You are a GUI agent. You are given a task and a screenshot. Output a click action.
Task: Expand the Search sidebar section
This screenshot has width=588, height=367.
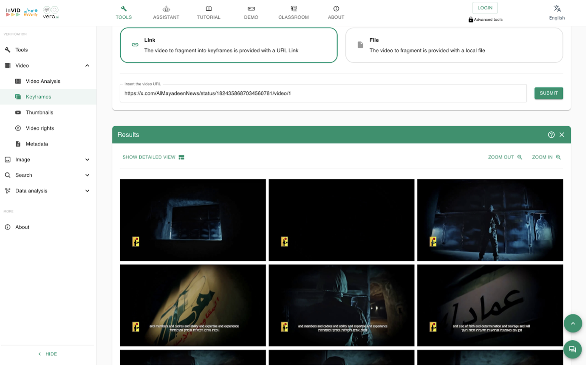(87, 175)
